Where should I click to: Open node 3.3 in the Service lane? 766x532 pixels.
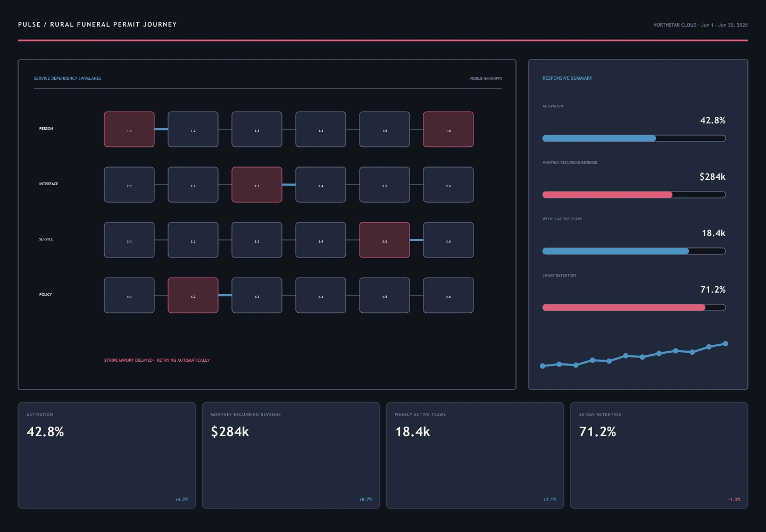[x=257, y=240]
